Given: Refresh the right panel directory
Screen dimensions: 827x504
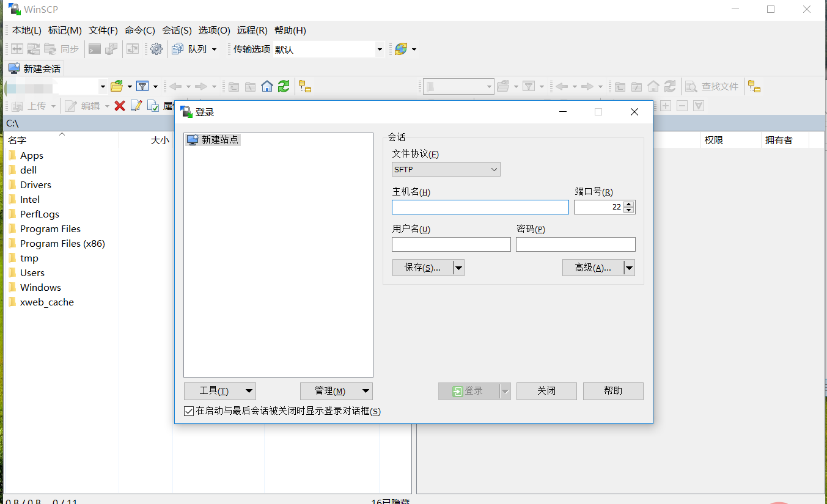Looking at the screenshot, I should (670, 87).
